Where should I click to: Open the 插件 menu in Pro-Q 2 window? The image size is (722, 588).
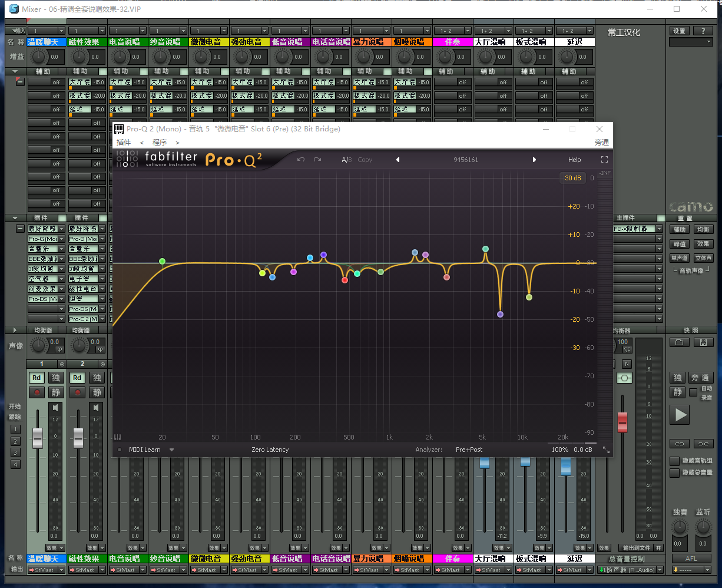(124, 142)
